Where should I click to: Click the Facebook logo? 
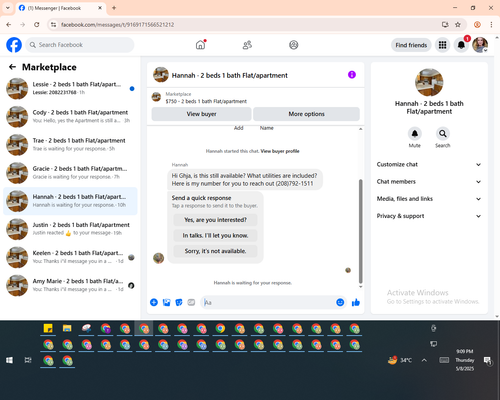click(14, 45)
